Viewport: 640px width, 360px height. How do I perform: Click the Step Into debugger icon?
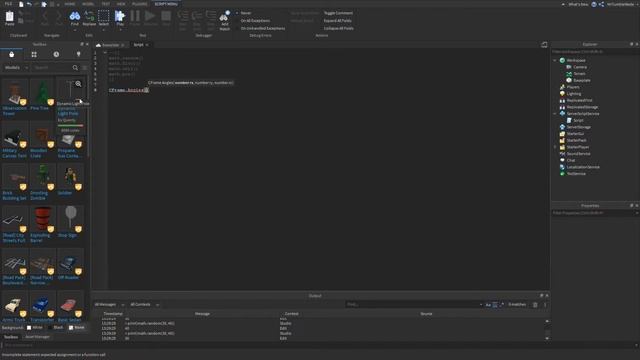183,16
